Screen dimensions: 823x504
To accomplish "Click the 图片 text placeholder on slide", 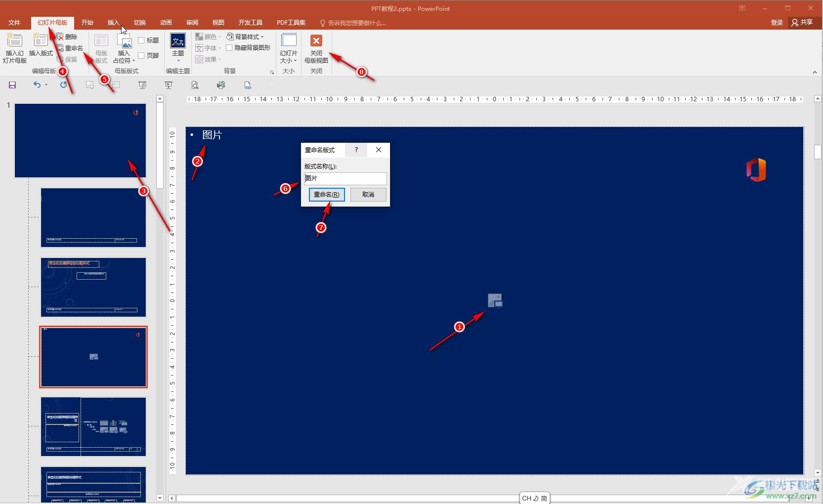I will tap(212, 135).
